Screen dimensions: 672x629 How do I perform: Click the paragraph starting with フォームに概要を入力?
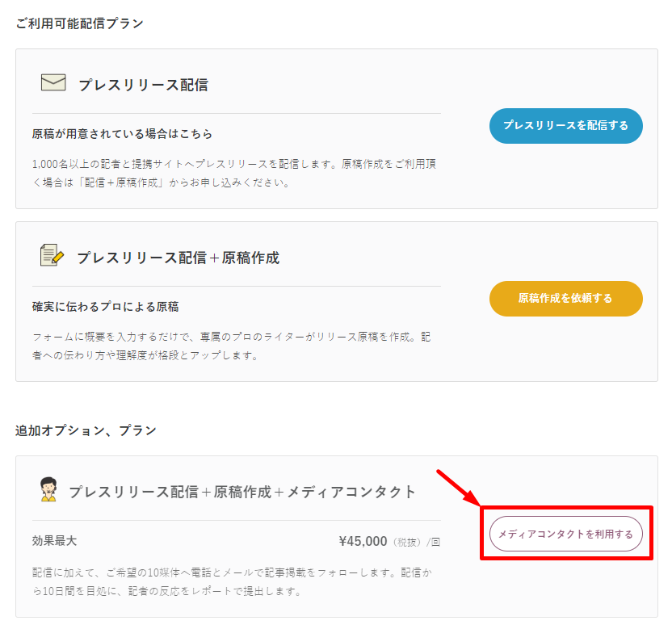[232, 346]
